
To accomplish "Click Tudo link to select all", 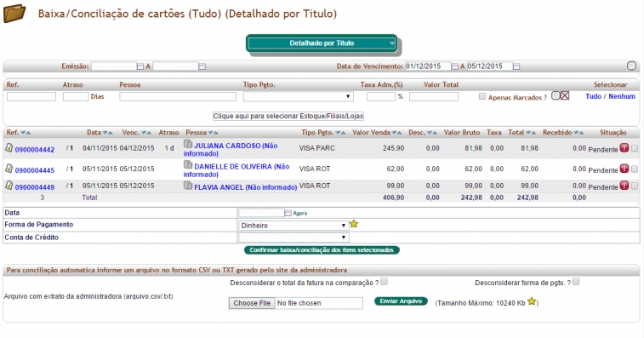I will tap(593, 96).
